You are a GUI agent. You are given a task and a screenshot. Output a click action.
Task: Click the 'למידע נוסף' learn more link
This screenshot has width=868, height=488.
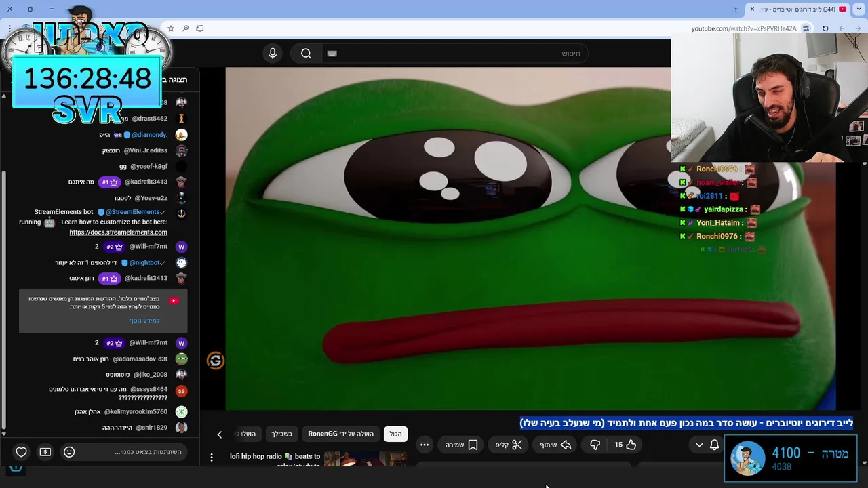tap(144, 321)
